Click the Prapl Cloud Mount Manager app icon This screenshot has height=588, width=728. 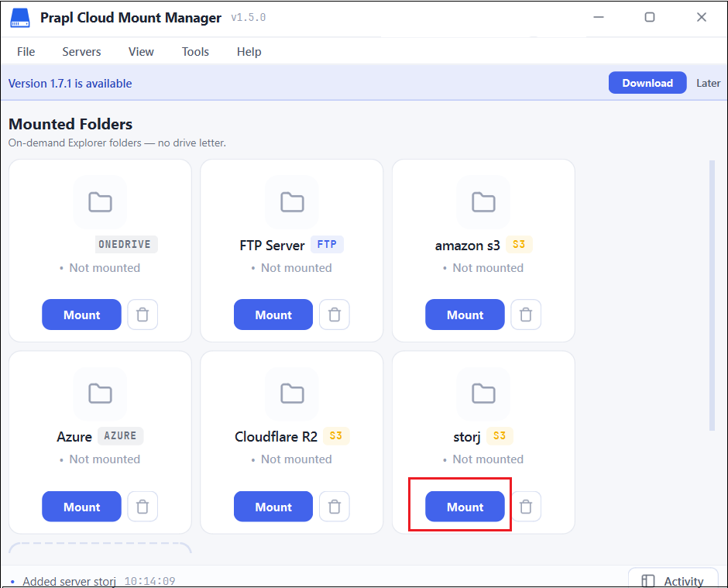(20, 18)
